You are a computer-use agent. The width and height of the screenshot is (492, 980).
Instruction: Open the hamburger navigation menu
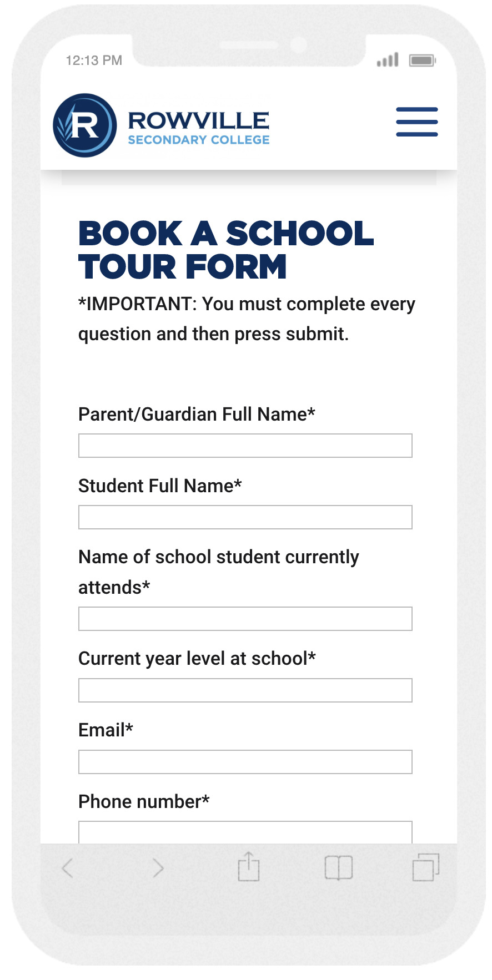coord(416,122)
